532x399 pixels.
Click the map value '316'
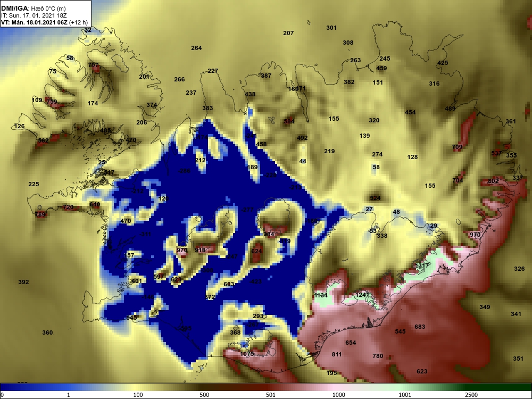coord(434,84)
